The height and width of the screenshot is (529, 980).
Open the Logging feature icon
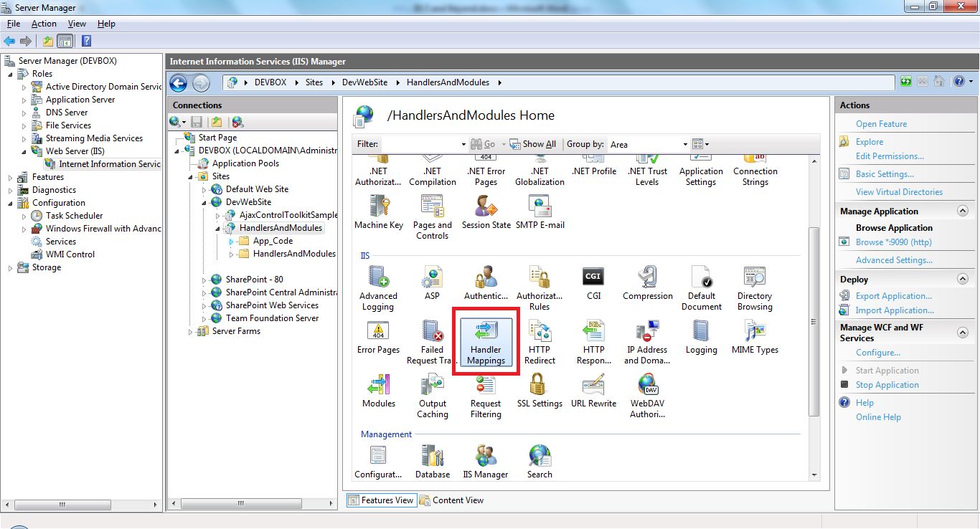tap(701, 337)
